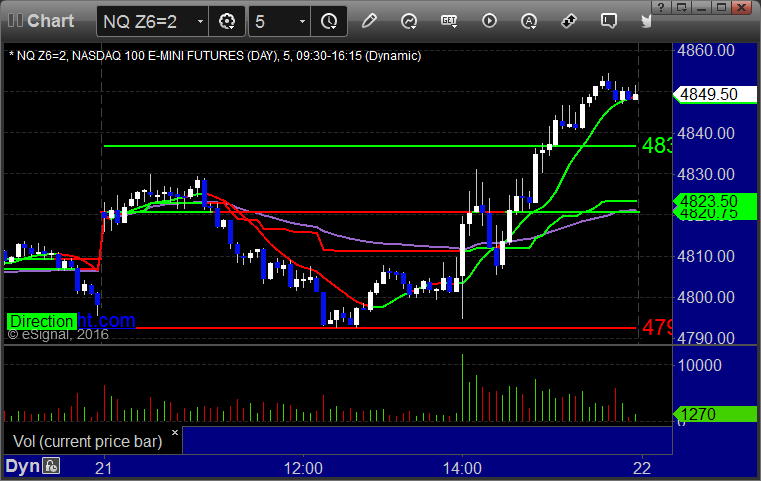Expand the NQ Z6=2 symbol dropdown arrow
The width and height of the screenshot is (761, 481).
pos(200,21)
